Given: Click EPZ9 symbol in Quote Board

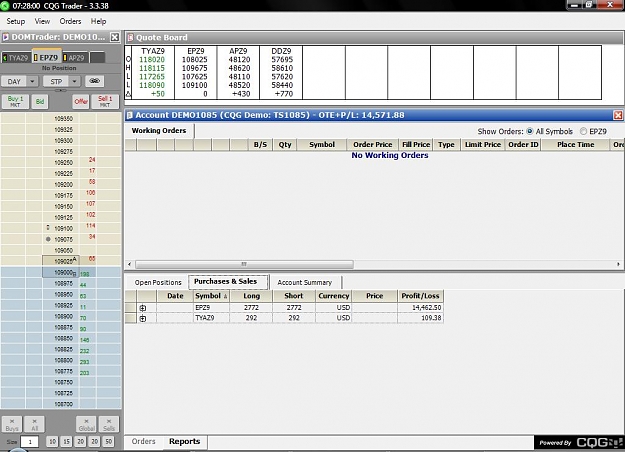Looking at the screenshot, I should (x=196, y=51).
